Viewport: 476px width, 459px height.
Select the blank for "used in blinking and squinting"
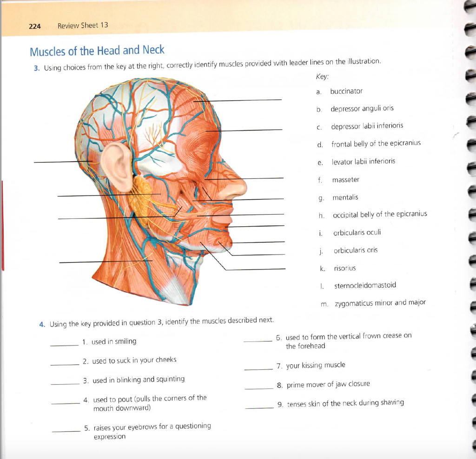point(65,384)
